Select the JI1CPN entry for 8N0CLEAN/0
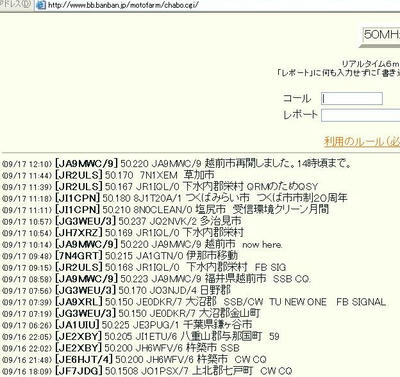 [166, 209]
